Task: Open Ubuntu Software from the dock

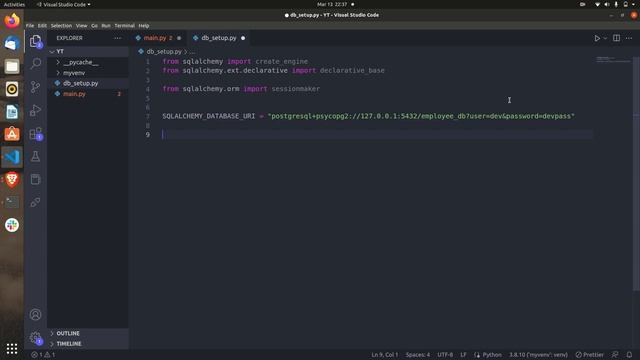Action: [x=12, y=134]
